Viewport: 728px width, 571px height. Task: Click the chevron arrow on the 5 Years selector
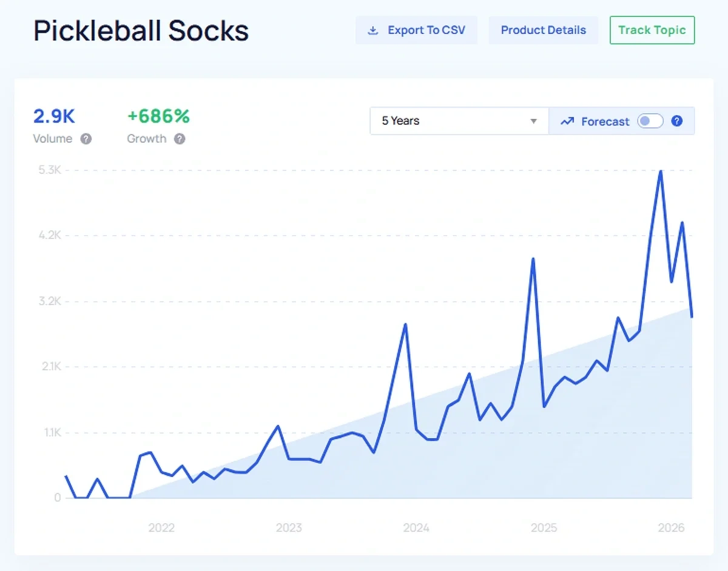(534, 121)
